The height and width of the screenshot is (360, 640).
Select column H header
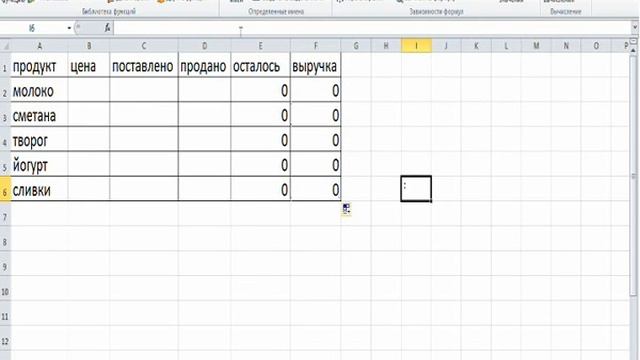(386, 46)
